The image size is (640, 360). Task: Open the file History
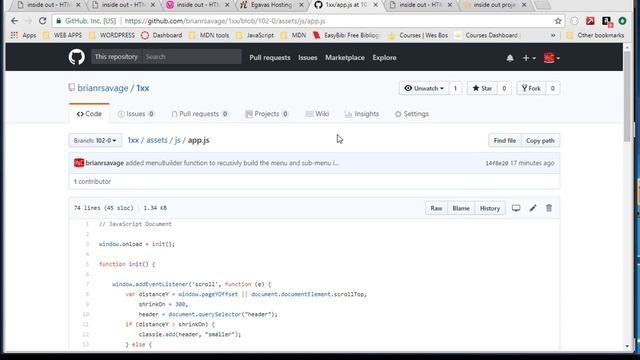(490, 208)
